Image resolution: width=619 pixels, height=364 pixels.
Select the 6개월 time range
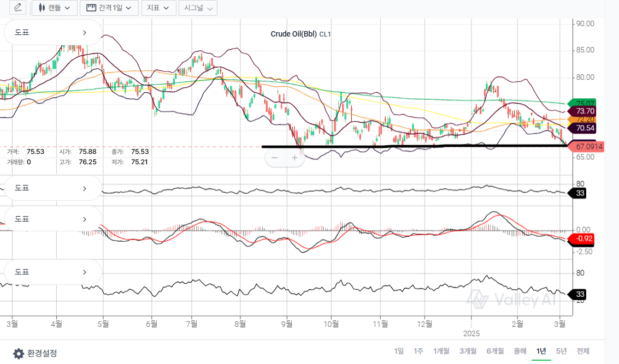495,351
